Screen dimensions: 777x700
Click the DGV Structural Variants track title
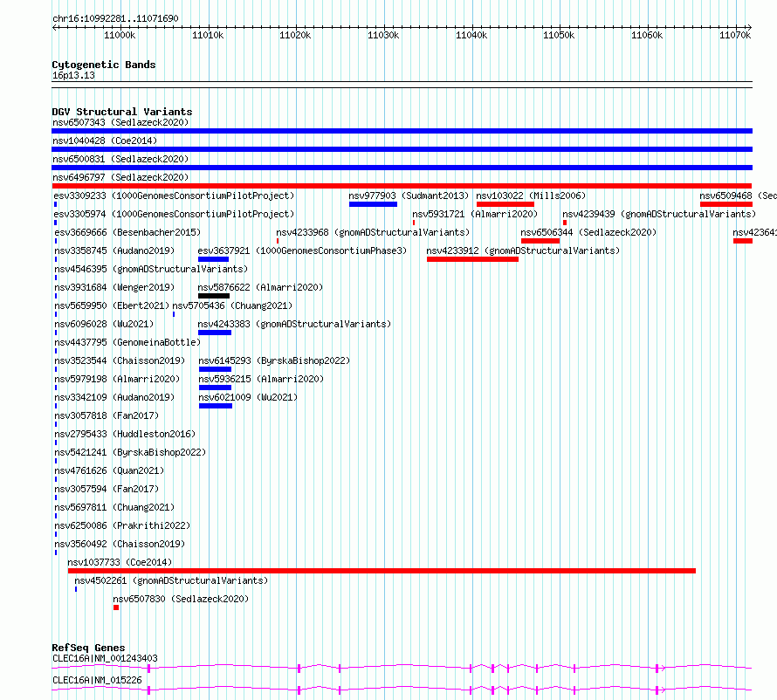pos(122,112)
